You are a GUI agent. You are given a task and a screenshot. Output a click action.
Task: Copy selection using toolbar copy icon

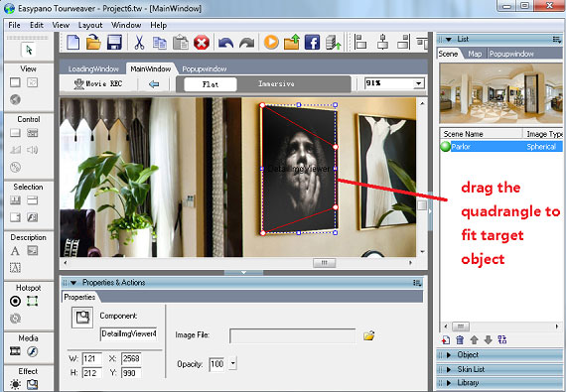(x=159, y=43)
